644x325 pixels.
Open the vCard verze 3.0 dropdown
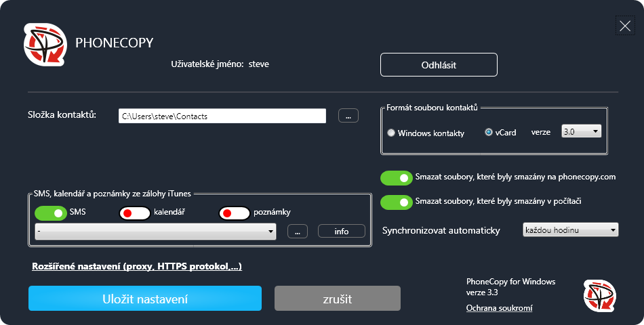coord(581,132)
